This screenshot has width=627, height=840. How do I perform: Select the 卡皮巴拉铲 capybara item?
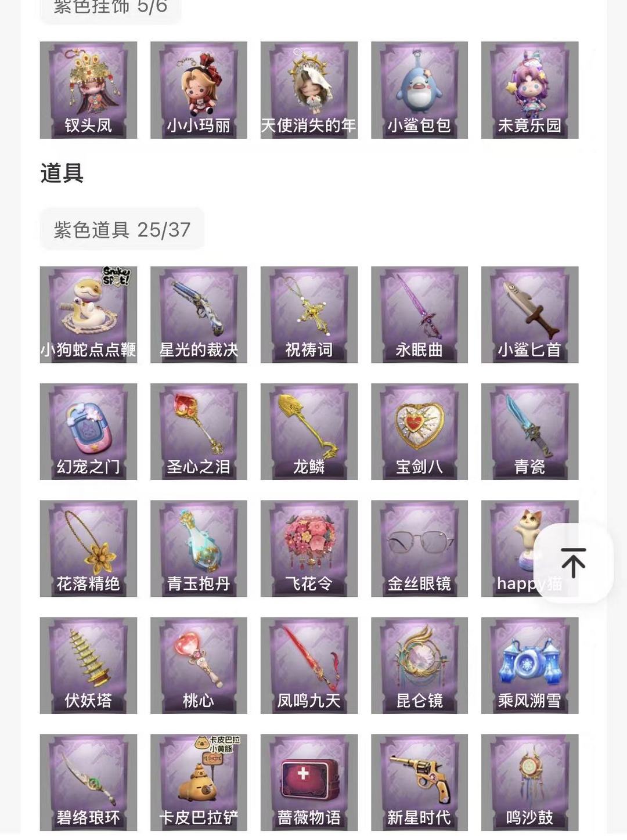pos(199,783)
